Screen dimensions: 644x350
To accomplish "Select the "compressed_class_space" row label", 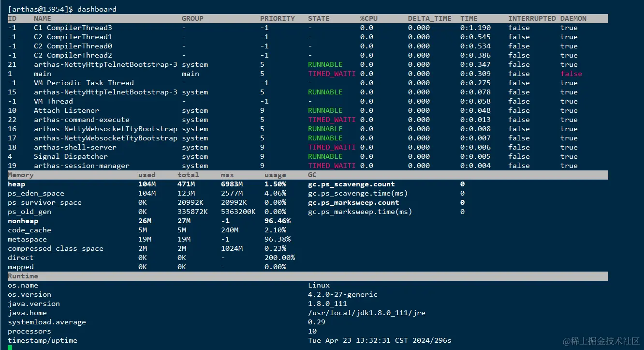I will (x=56, y=248).
